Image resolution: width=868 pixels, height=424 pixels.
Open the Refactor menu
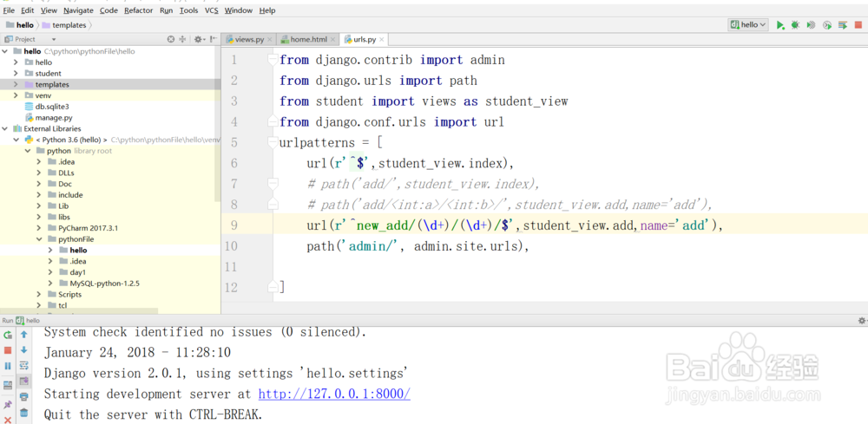139,10
